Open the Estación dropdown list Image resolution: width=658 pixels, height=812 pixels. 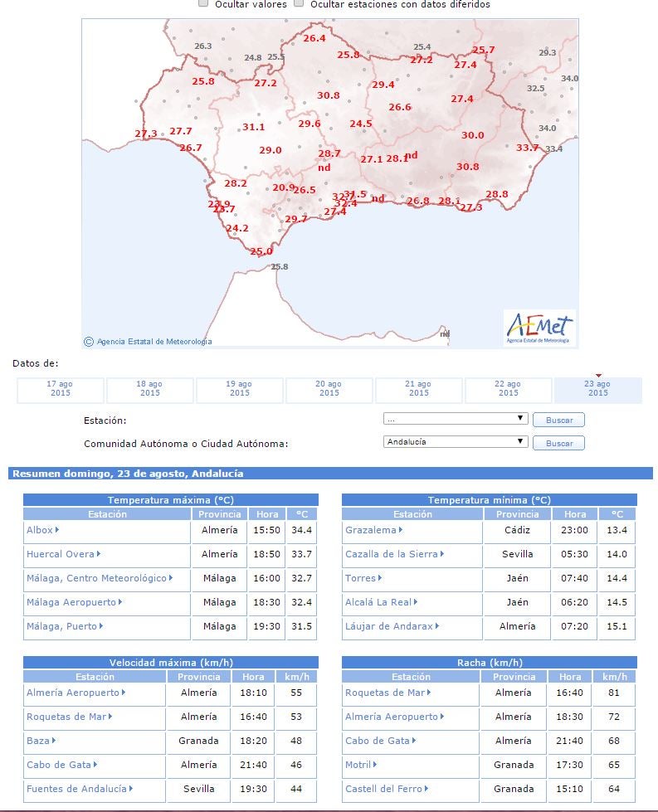456,419
